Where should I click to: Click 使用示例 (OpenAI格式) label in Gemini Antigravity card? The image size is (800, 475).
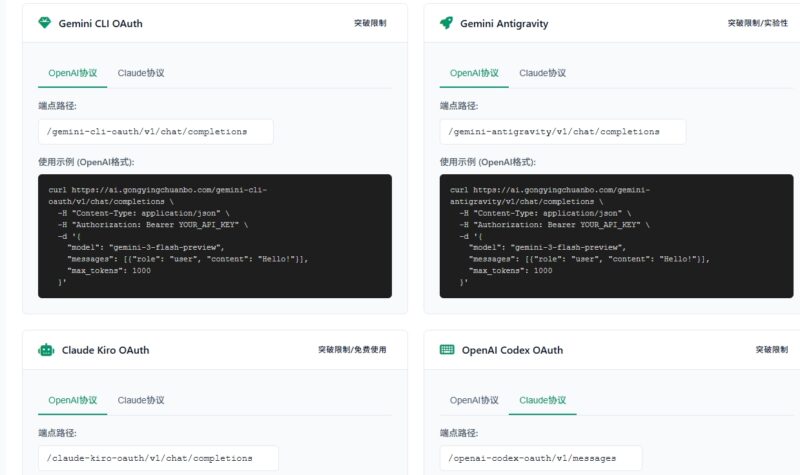coord(488,162)
